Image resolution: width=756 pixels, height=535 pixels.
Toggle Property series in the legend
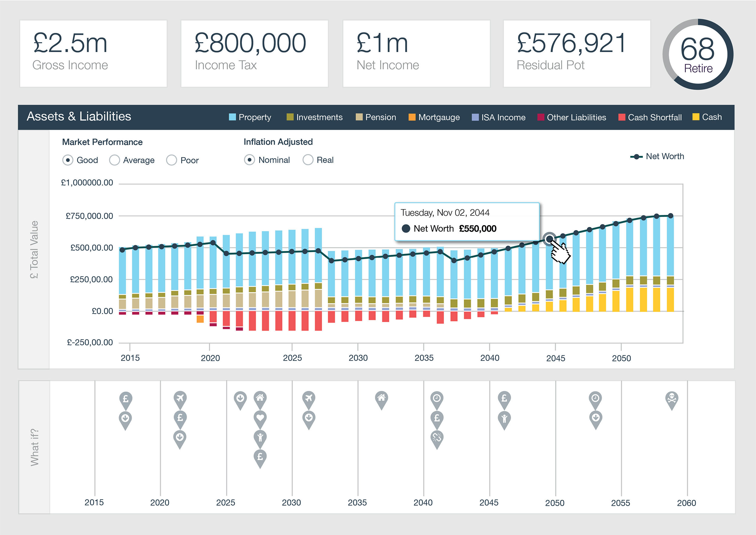click(x=250, y=117)
